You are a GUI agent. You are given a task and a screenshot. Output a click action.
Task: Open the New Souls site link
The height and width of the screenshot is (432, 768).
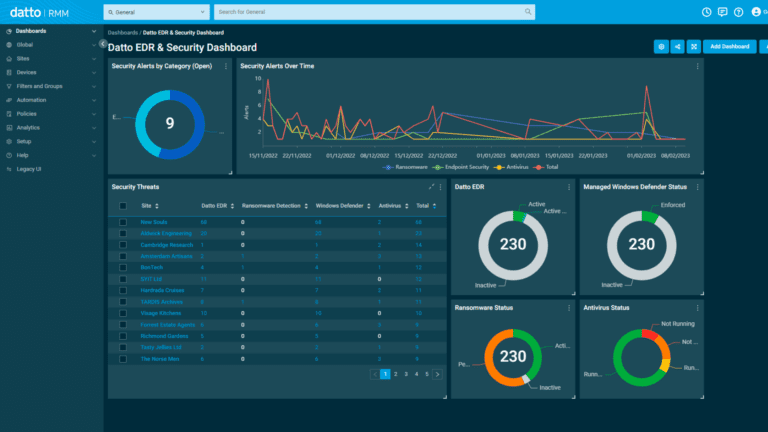click(x=154, y=222)
